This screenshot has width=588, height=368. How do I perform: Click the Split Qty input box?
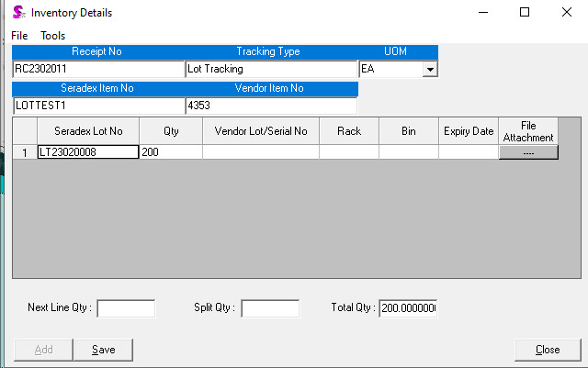click(x=269, y=308)
